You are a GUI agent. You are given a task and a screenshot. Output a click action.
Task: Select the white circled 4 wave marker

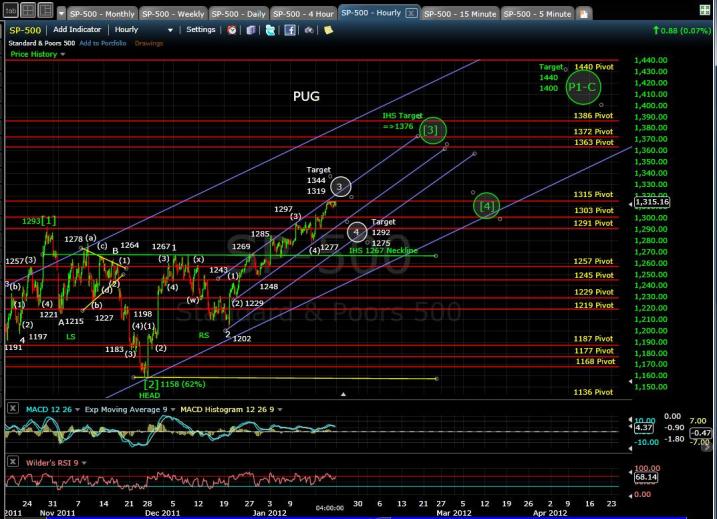tap(357, 232)
